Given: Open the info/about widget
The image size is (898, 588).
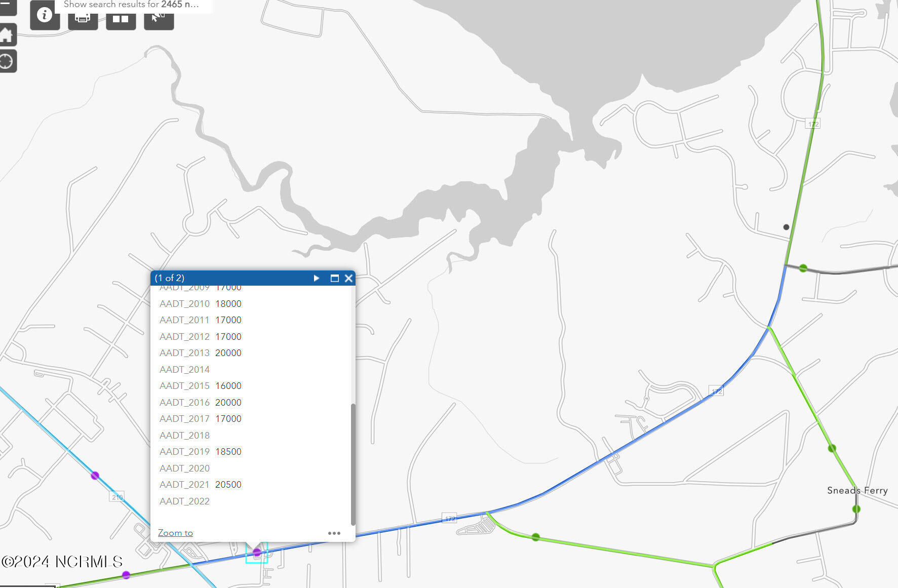Looking at the screenshot, I should (45, 15).
